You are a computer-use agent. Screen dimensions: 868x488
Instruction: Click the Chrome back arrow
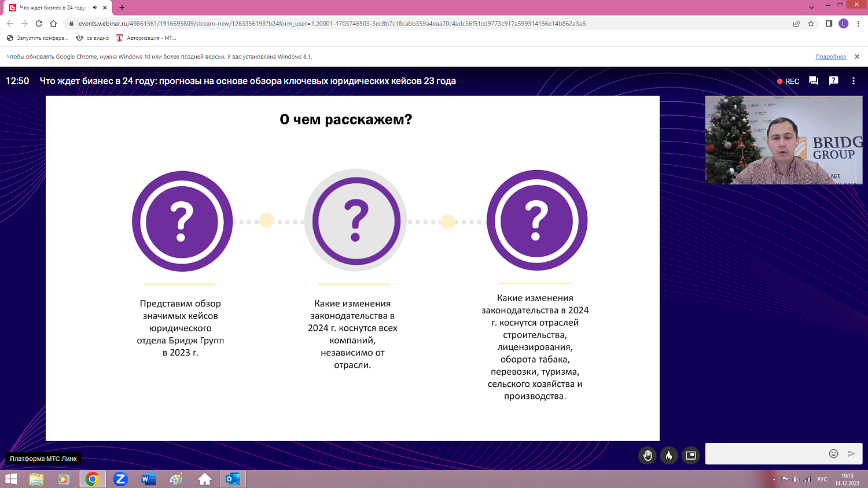pyautogui.click(x=10, y=24)
